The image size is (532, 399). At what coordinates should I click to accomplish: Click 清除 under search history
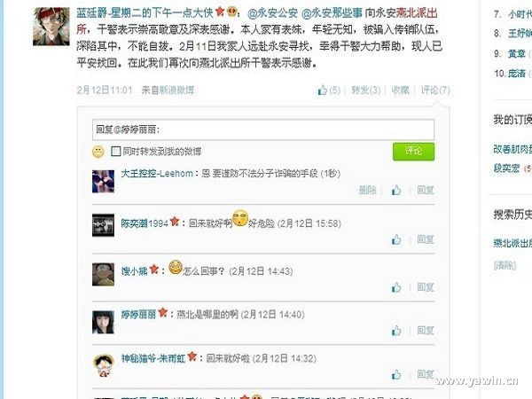click(505, 265)
